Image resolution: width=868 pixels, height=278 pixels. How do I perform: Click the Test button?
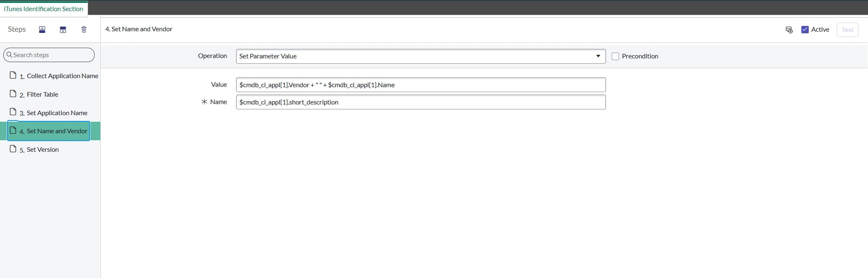[x=847, y=30]
